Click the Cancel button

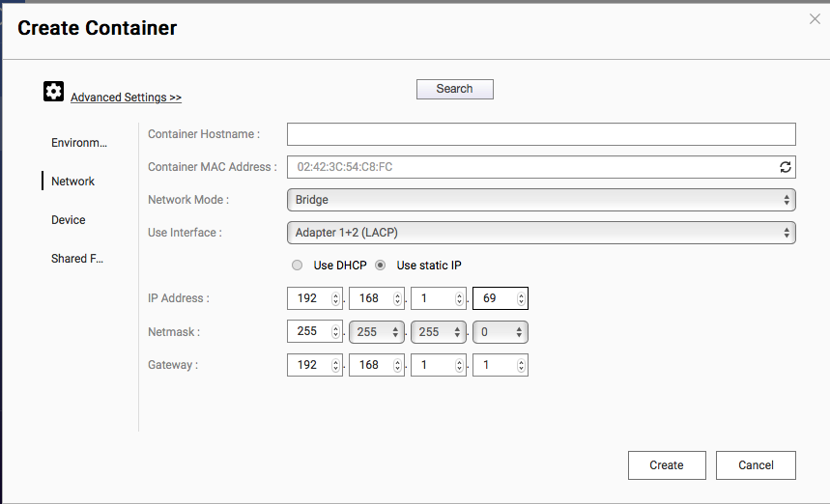[756, 465]
